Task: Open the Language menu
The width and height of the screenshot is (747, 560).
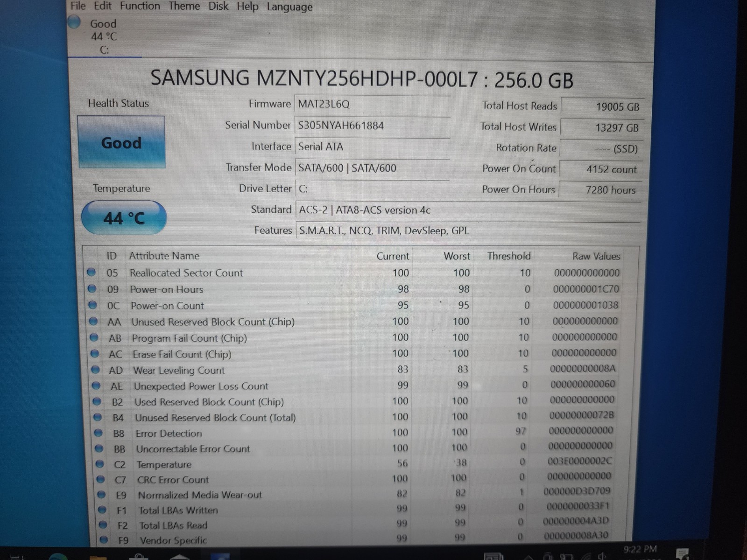Action: [289, 7]
